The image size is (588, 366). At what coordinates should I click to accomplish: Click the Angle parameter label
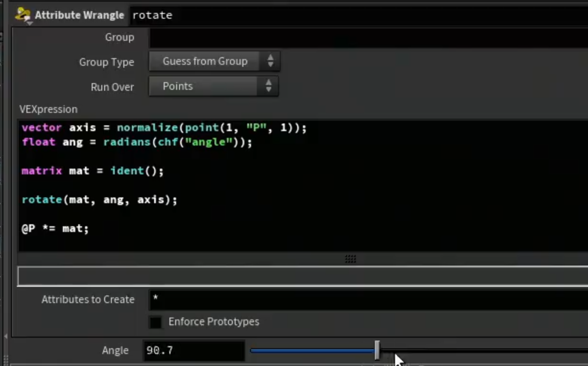pyautogui.click(x=115, y=351)
